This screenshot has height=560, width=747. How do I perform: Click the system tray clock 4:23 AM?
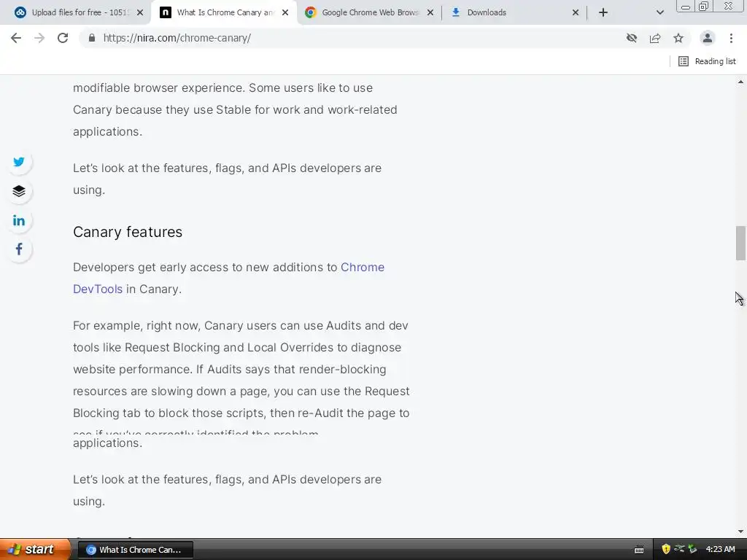click(720, 550)
